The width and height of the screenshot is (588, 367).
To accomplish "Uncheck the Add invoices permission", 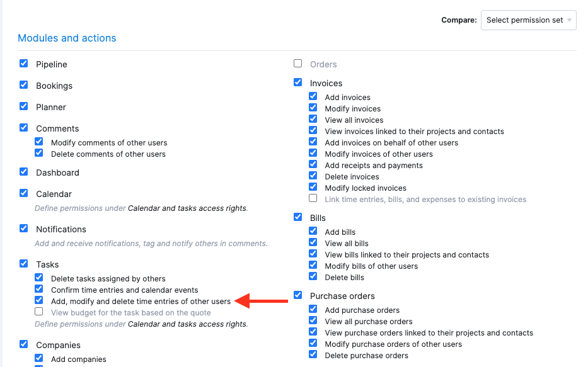I will point(313,96).
